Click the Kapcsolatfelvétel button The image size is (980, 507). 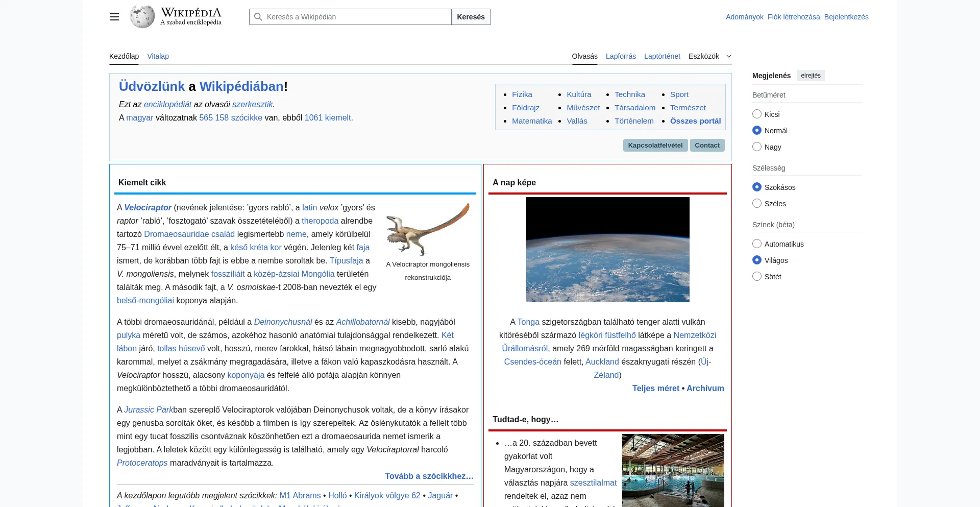click(655, 145)
